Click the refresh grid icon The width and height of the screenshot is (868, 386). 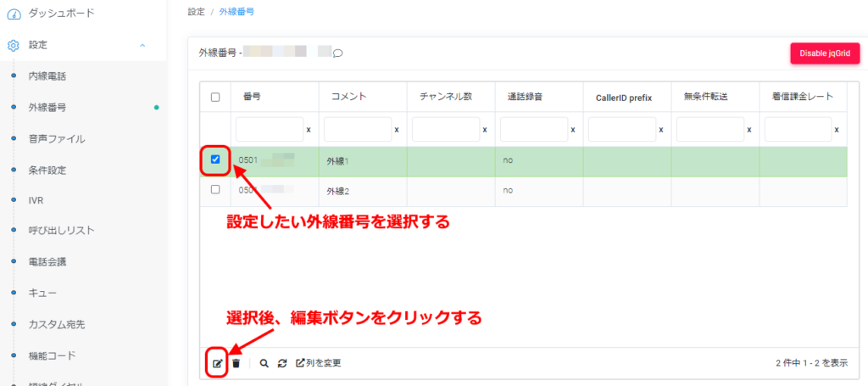[x=282, y=363]
